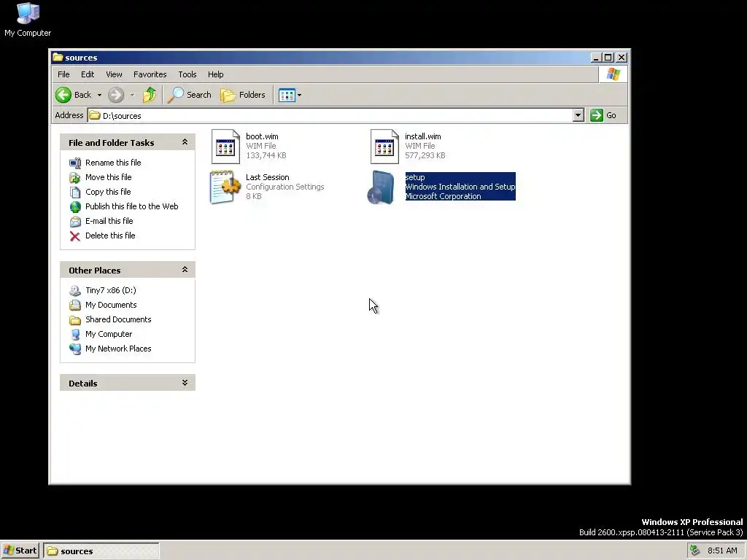Go to My Computer in Other Places
The height and width of the screenshot is (560, 747).
(x=109, y=334)
